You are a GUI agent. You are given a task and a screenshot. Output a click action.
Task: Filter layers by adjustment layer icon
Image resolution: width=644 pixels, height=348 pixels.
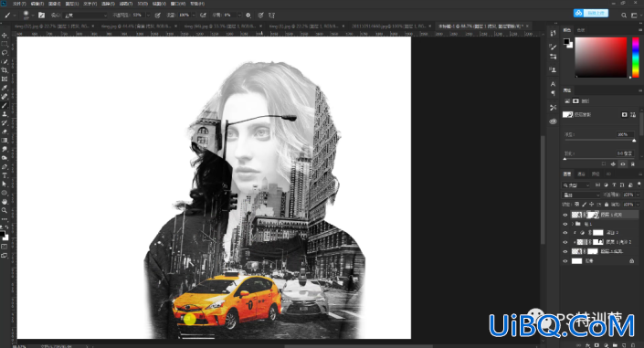[x=606, y=185]
